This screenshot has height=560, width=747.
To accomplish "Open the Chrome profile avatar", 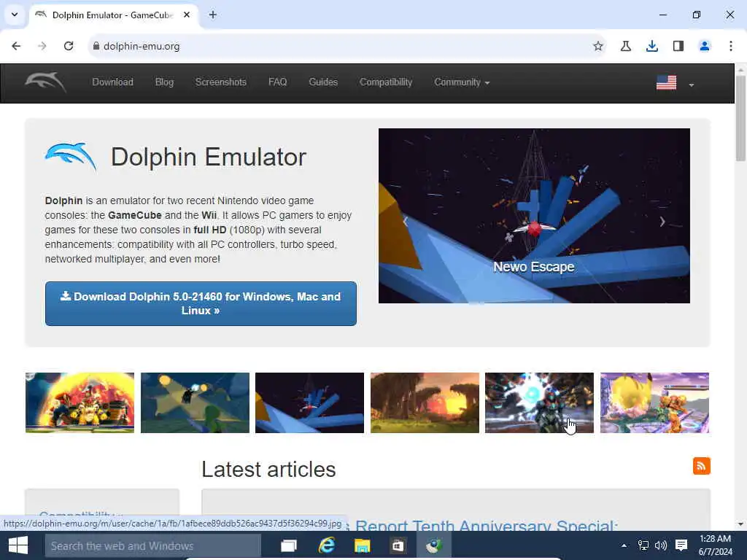I will tap(704, 46).
